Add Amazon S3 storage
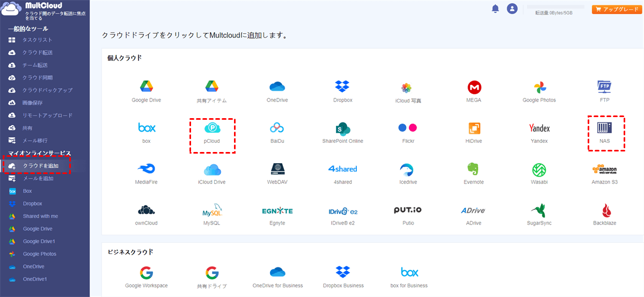The width and height of the screenshot is (644, 297). [x=605, y=174]
